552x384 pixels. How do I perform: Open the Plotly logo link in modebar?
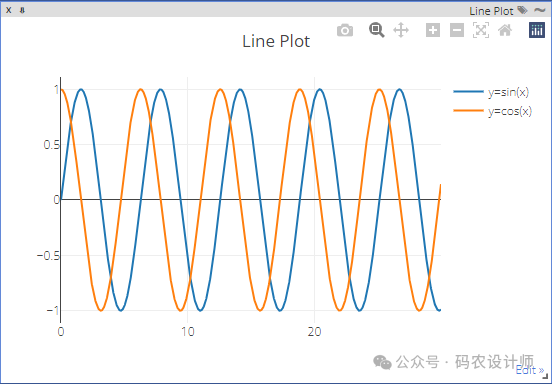tap(537, 30)
